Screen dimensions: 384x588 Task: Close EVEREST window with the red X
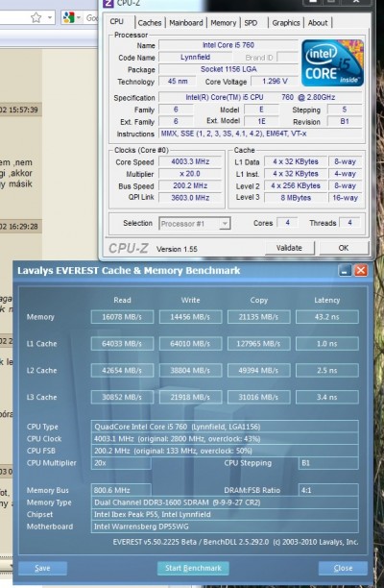361,270
